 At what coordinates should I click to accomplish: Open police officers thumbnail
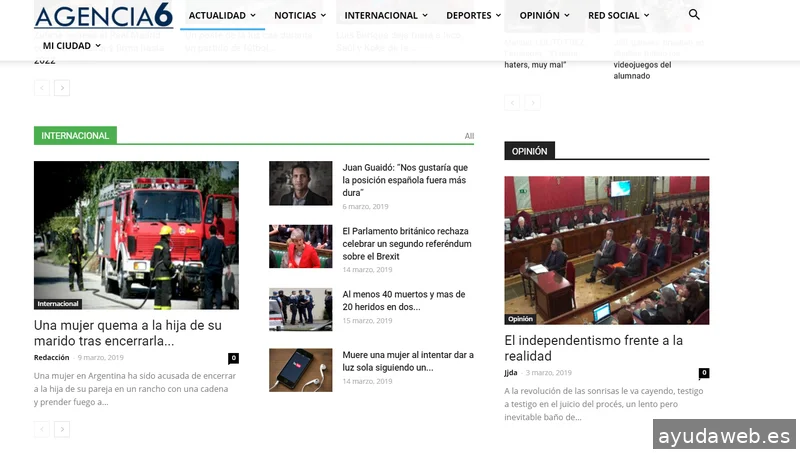coord(301,310)
